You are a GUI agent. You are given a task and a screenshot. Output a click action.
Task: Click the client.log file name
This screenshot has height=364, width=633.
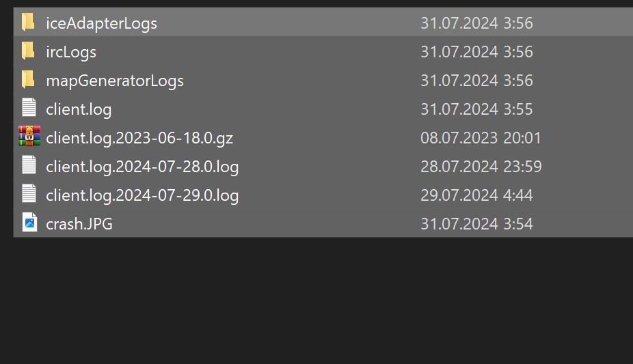coord(79,109)
